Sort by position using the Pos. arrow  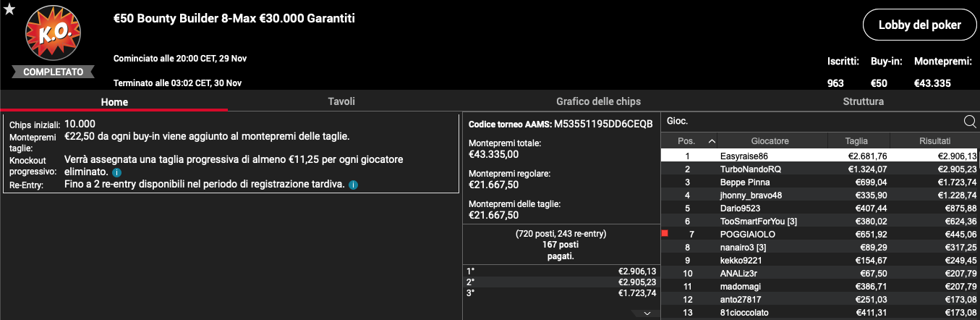click(712, 141)
